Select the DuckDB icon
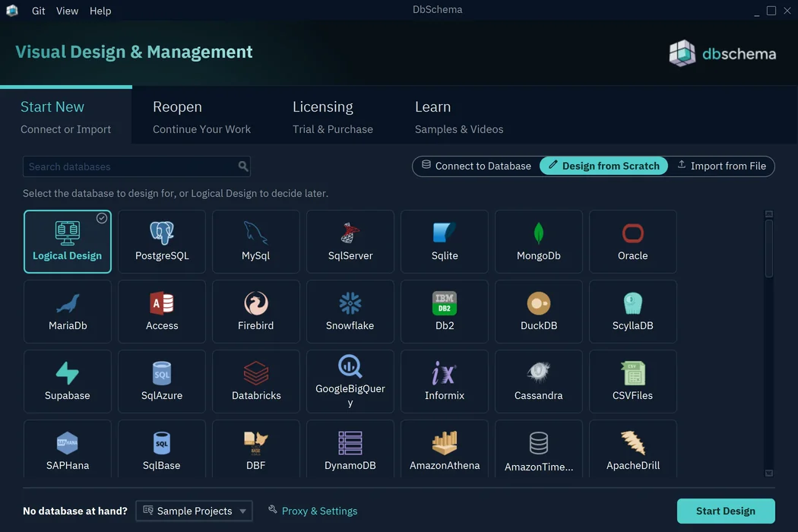This screenshot has height=532, width=798. point(538,303)
